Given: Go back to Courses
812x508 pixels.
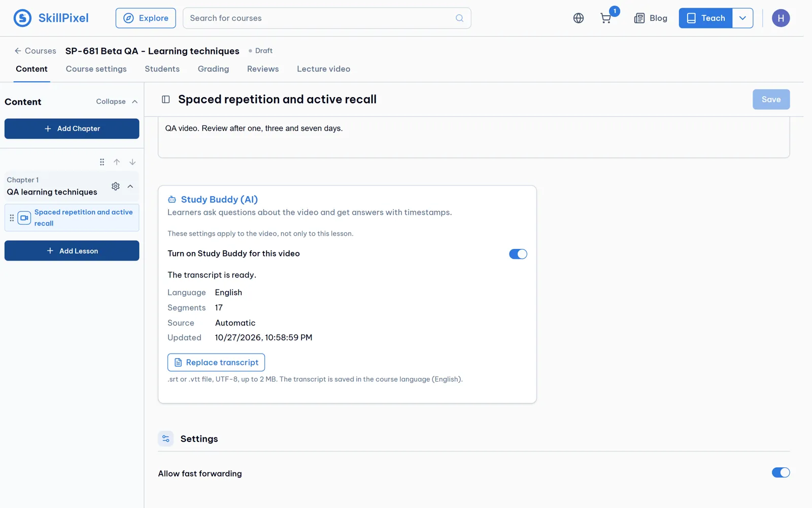Looking at the screenshot, I should pos(35,51).
